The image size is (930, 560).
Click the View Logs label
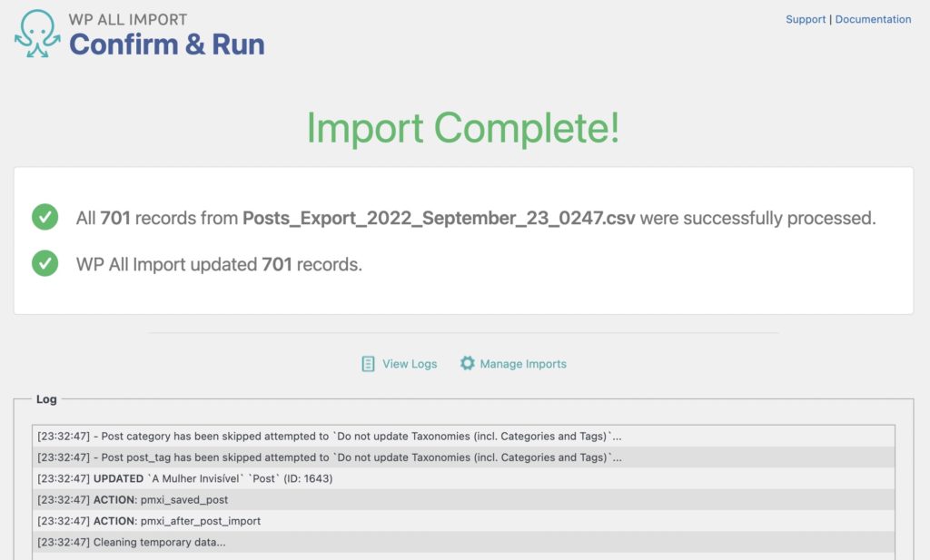(x=409, y=363)
